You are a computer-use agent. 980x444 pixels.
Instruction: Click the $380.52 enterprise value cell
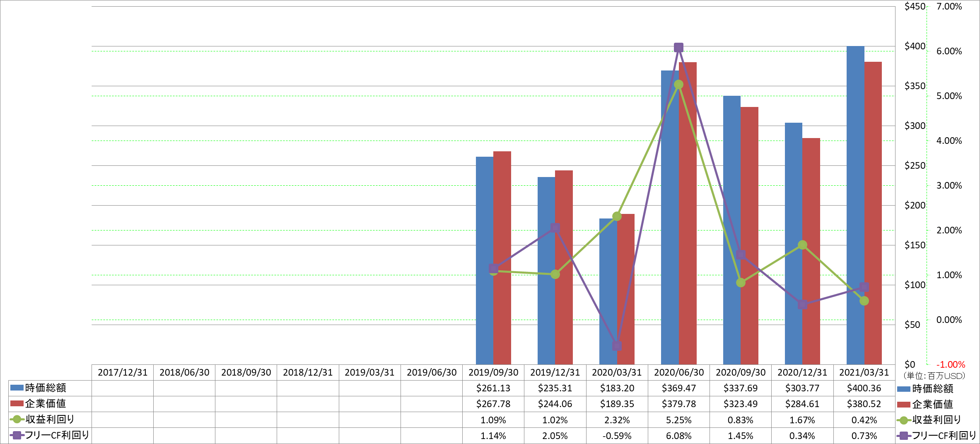864,404
